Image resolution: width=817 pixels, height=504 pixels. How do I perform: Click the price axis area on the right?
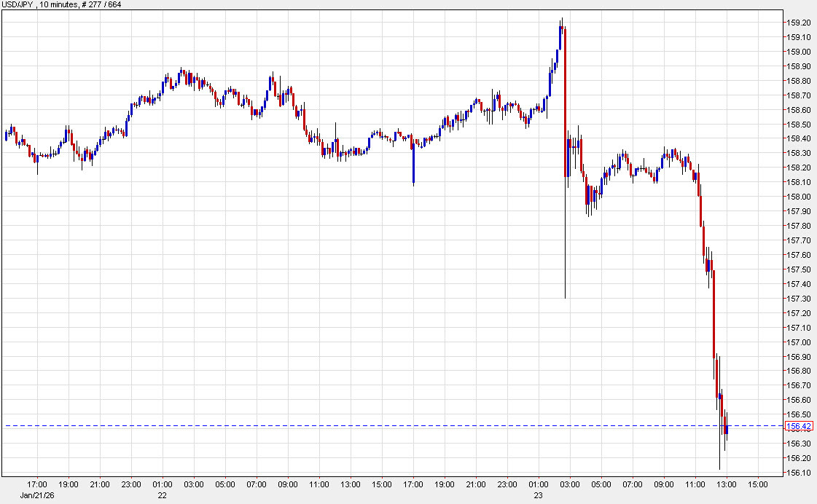click(x=800, y=255)
